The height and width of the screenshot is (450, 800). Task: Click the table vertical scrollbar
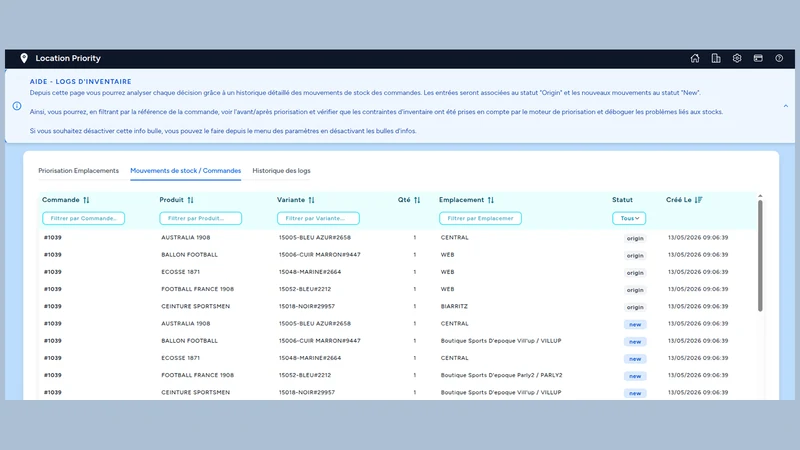click(760, 255)
